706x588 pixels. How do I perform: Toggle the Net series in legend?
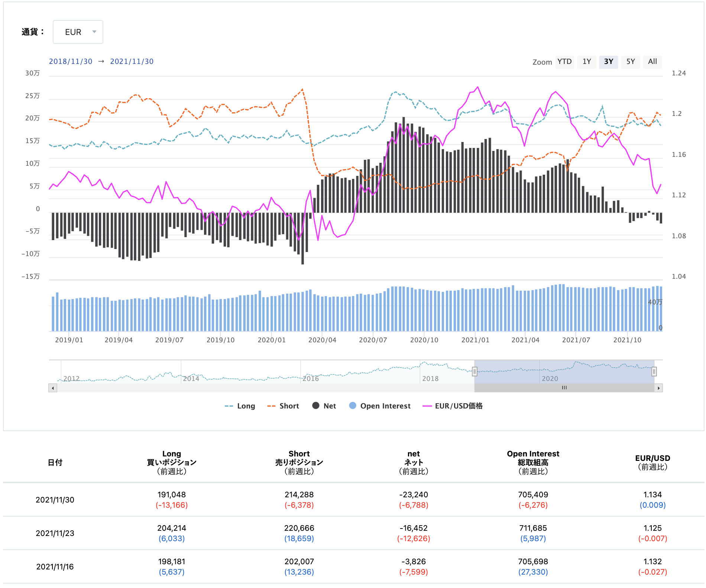324,406
